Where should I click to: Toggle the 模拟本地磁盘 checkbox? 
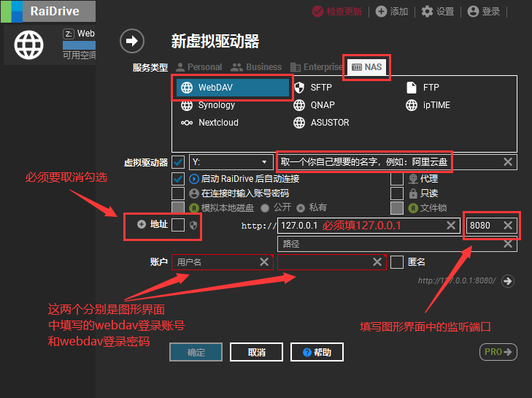coord(178,208)
